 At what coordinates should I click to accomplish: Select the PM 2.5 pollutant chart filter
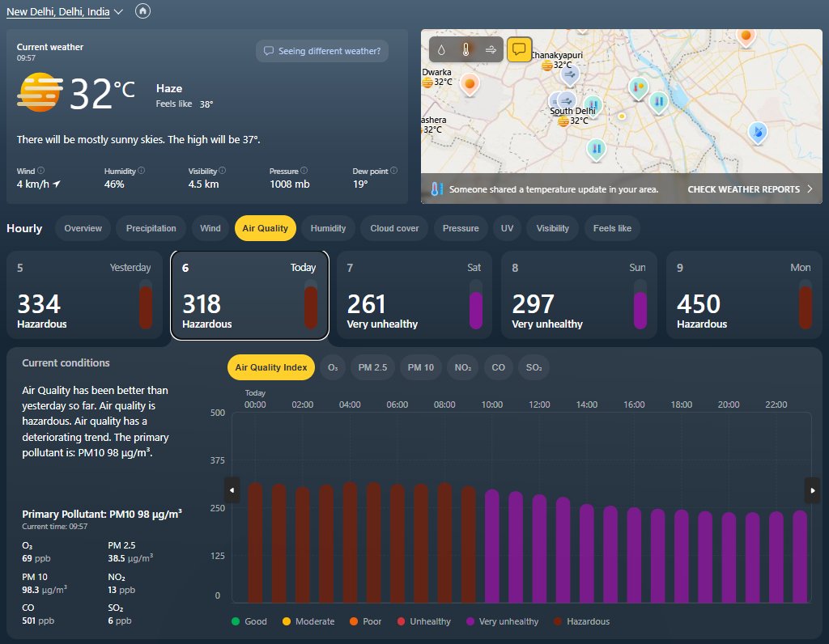pos(372,367)
